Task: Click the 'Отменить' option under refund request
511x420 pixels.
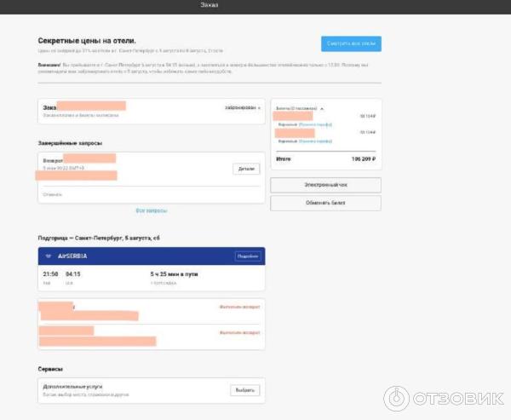Action: click(53, 194)
